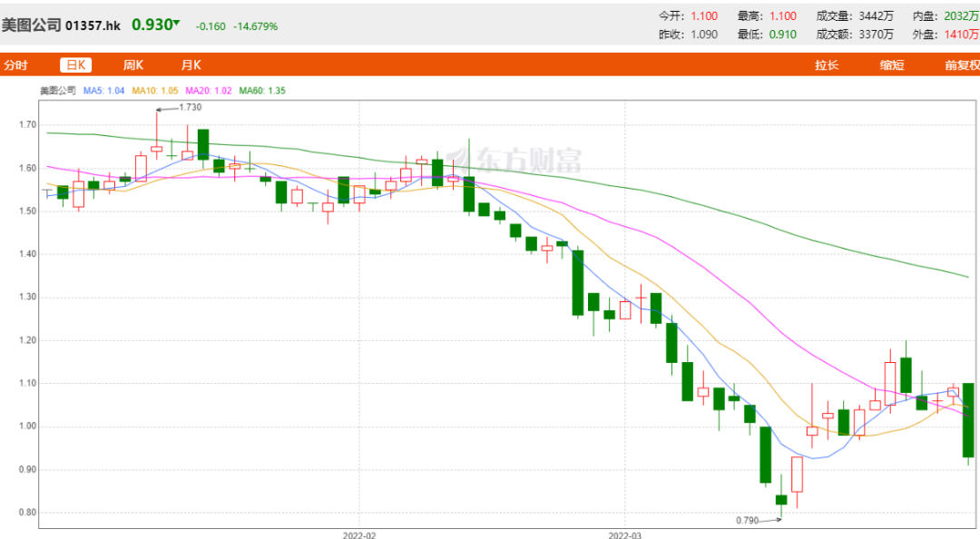Click the 美图公司 chart legend label
Viewport: 980px width, 539px height.
58,91
